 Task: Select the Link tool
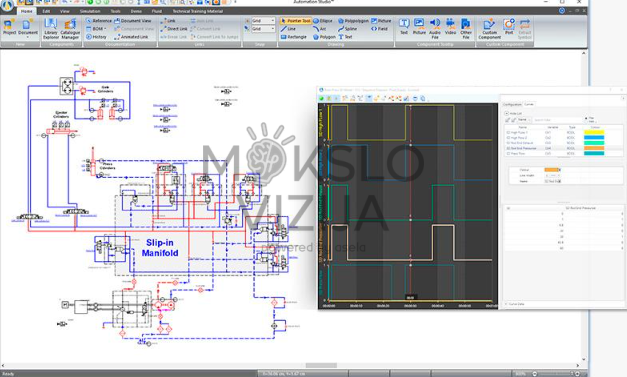(168, 21)
